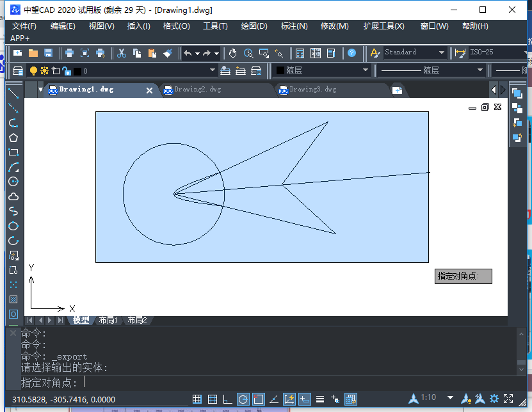
Task: Choose the Rectangle drawing tool
Action: [13, 152]
